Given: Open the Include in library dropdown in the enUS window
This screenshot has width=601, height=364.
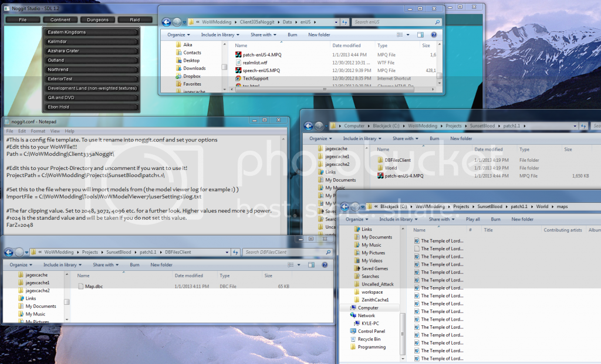Looking at the screenshot, I should [x=220, y=35].
